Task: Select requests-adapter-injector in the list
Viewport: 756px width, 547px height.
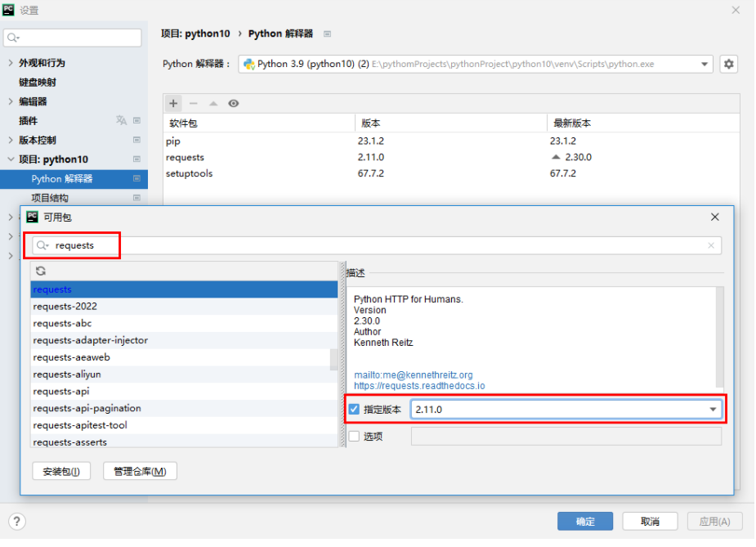Action: tap(184, 341)
